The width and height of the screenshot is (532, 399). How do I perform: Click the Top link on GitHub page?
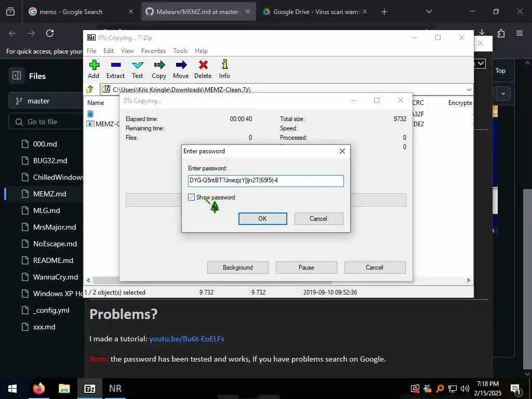point(500,71)
